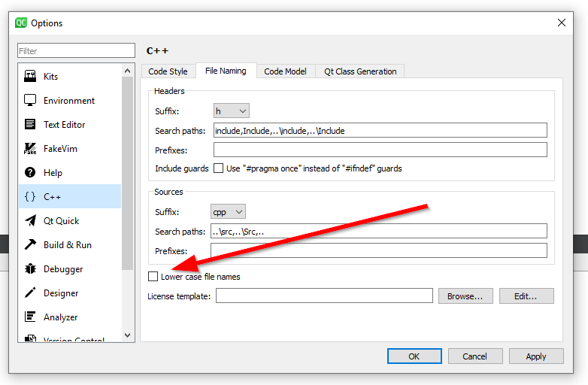Viewport: 588px width, 385px height.
Task: Open the Qt Class Generation tab
Action: click(360, 71)
